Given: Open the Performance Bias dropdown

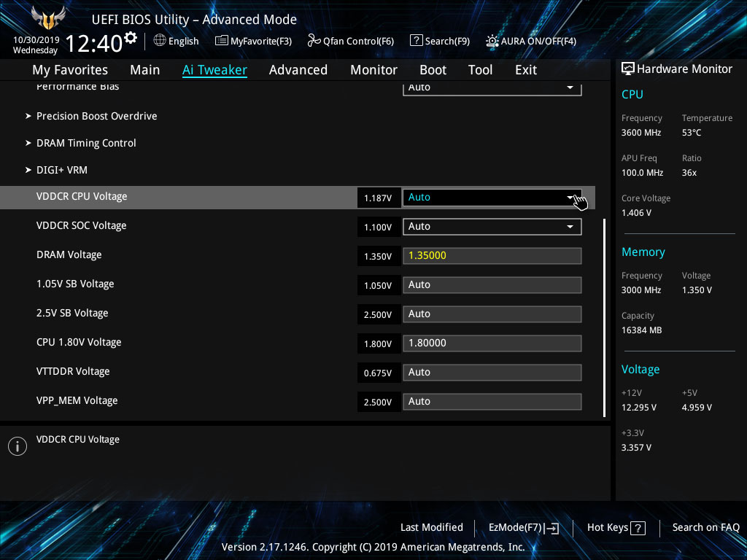Looking at the screenshot, I should (492, 88).
